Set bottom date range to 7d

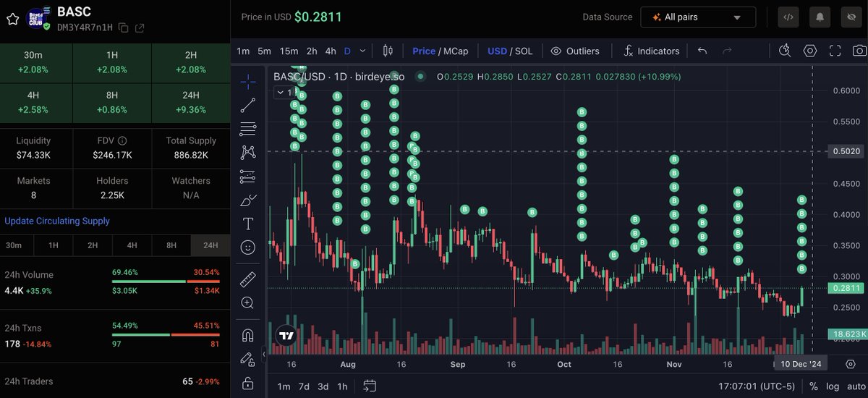[304, 386]
